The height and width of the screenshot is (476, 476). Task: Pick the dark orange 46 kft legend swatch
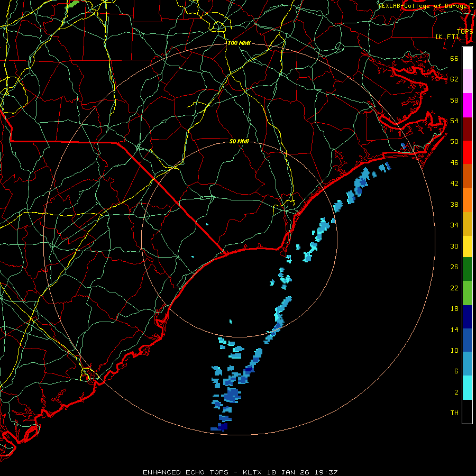pyautogui.click(x=467, y=176)
